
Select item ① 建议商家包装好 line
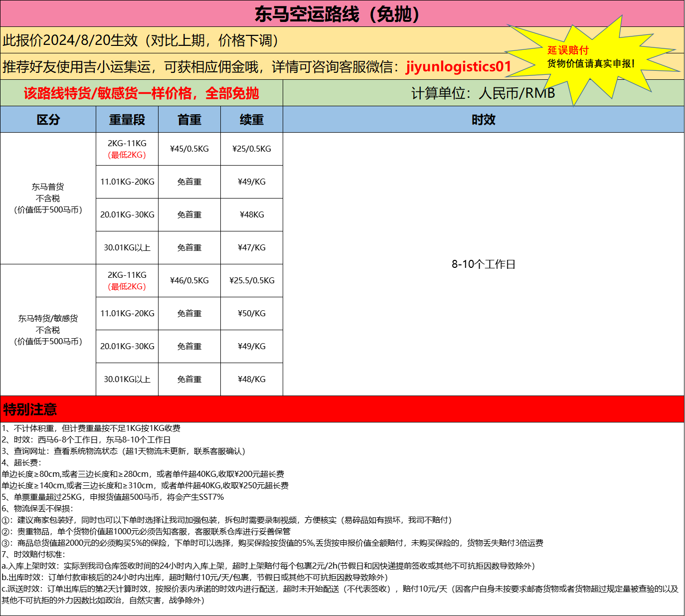coord(227,520)
